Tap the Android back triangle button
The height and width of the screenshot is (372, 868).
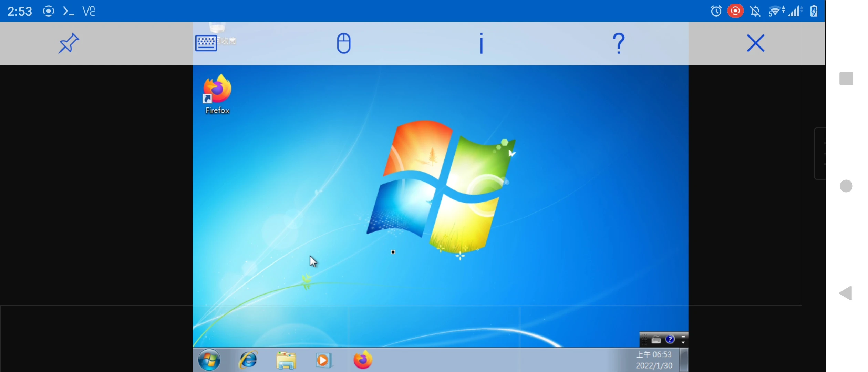[x=846, y=293]
